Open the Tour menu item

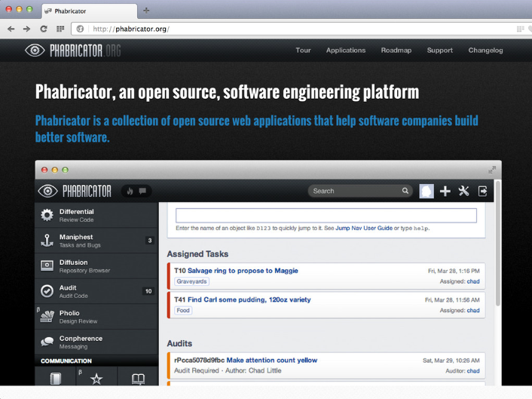coord(303,51)
